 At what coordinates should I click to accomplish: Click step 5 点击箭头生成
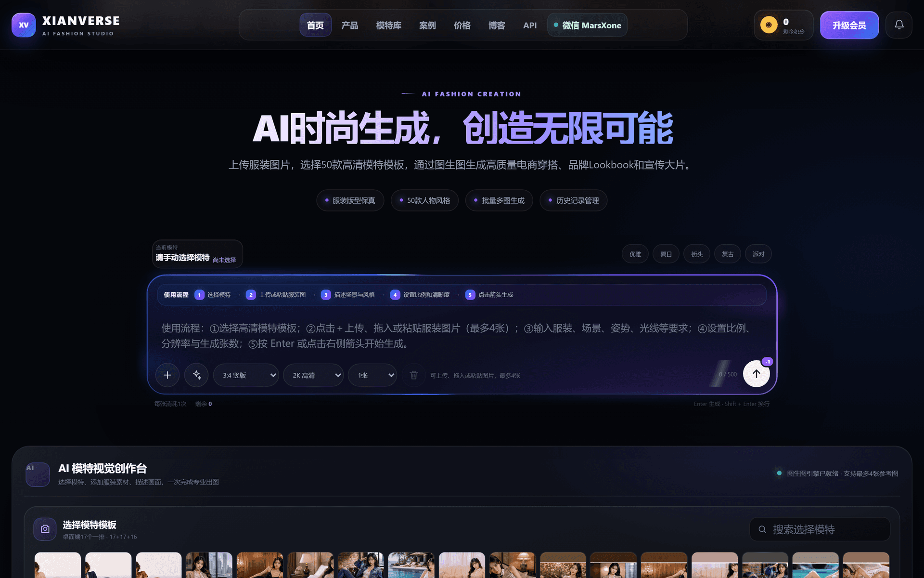click(x=489, y=295)
